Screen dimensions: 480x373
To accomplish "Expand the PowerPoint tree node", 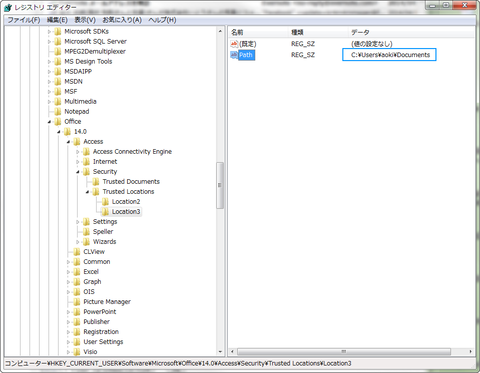I will click(x=68, y=312).
